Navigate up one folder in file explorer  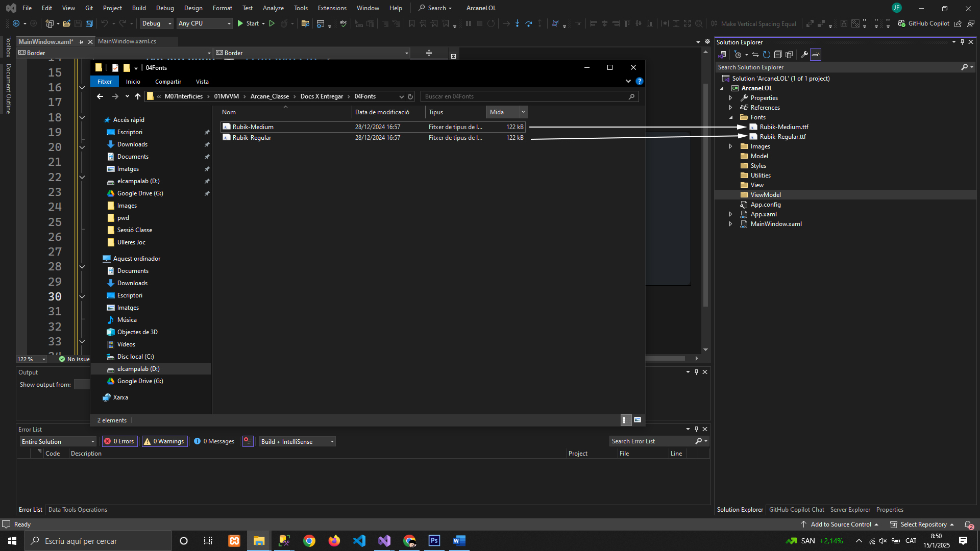click(138, 96)
